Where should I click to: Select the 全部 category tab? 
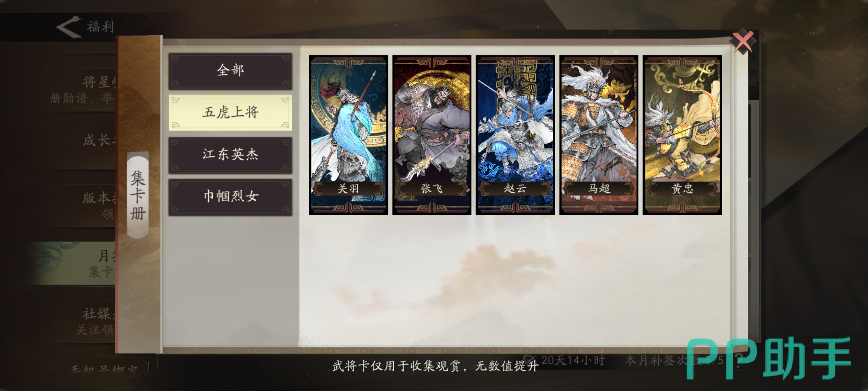pyautogui.click(x=230, y=70)
